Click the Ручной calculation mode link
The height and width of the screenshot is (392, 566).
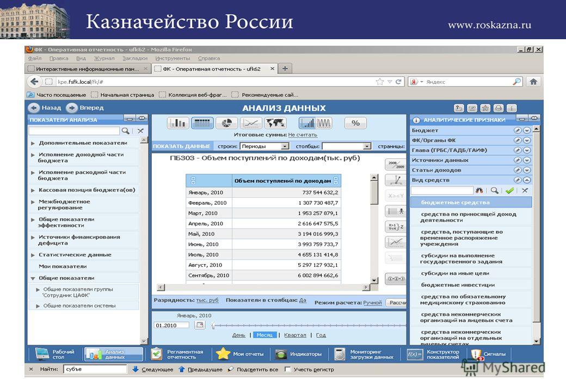click(x=372, y=303)
